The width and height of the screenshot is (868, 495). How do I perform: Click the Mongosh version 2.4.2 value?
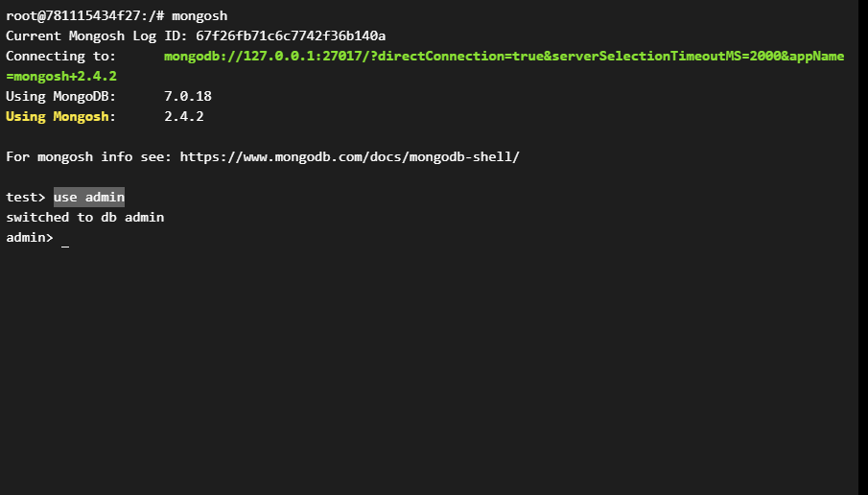click(183, 116)
